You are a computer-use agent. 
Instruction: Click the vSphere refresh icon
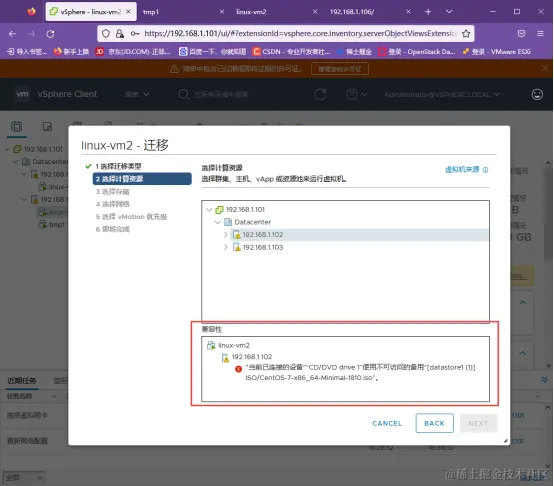[320, 94]
